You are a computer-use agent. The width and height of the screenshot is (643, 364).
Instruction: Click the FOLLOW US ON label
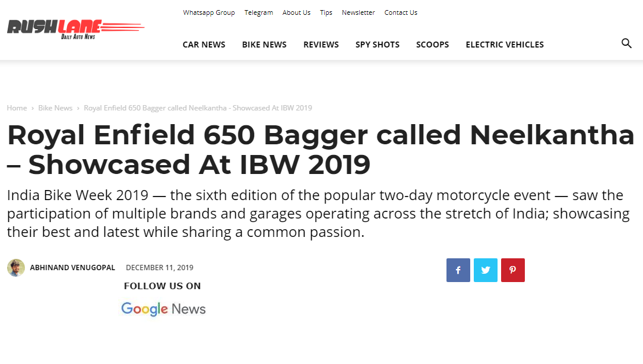163,286
